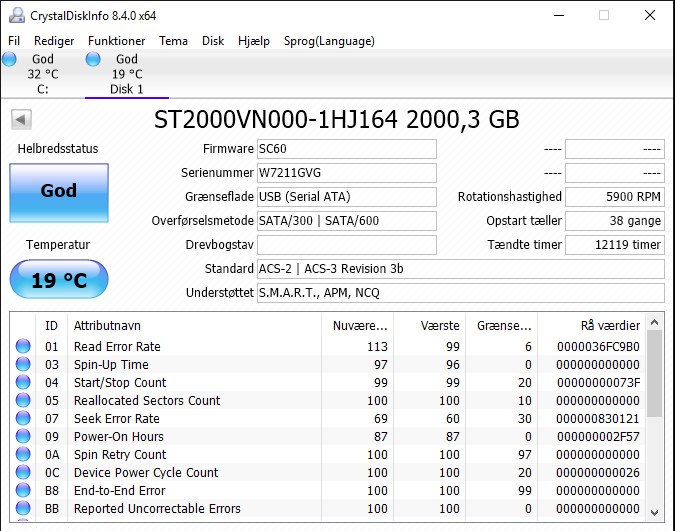Click raw value 000000002F57
The image size is (675, 531).
click(x=598, y=437)
